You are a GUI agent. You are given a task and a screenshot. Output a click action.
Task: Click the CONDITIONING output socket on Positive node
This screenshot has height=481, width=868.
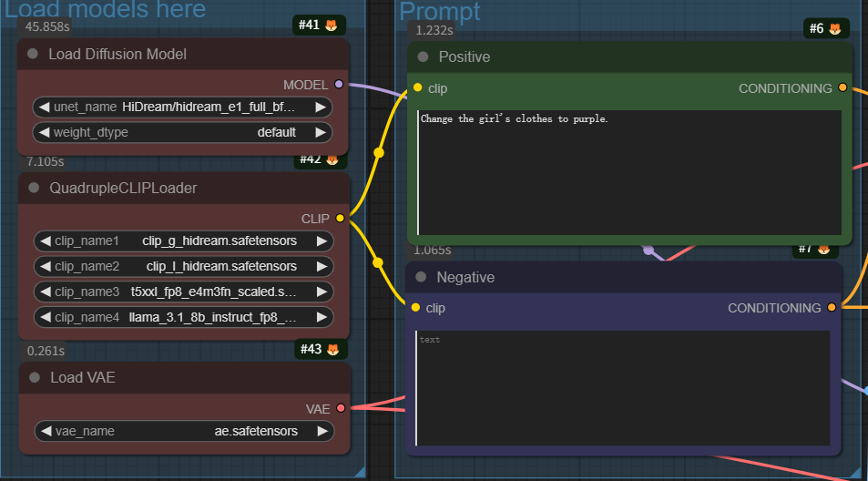tap(842, 87)
